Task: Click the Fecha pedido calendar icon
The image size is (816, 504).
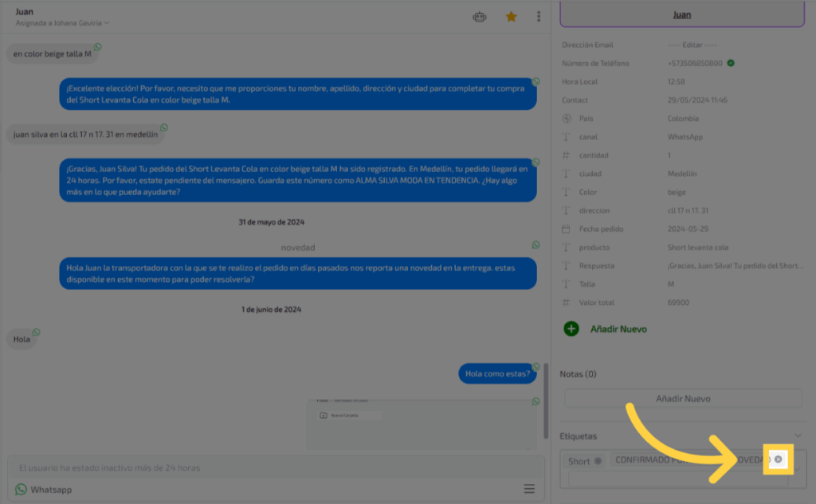Action: click(567, 229)
